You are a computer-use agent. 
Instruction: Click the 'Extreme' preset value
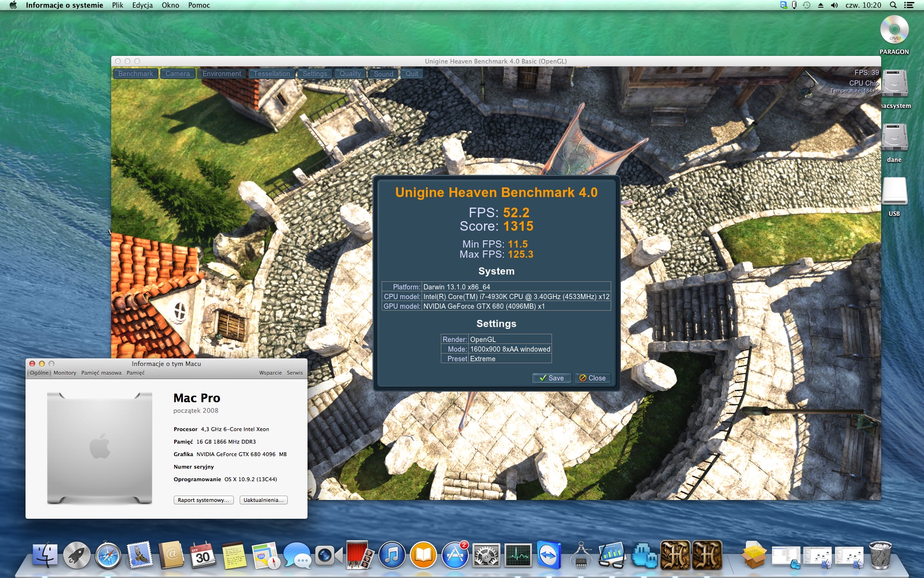point(510,359)
